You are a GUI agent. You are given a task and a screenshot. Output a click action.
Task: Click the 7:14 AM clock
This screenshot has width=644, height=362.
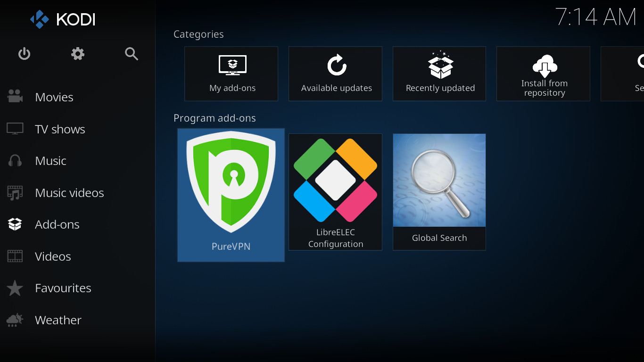[596, 17]
